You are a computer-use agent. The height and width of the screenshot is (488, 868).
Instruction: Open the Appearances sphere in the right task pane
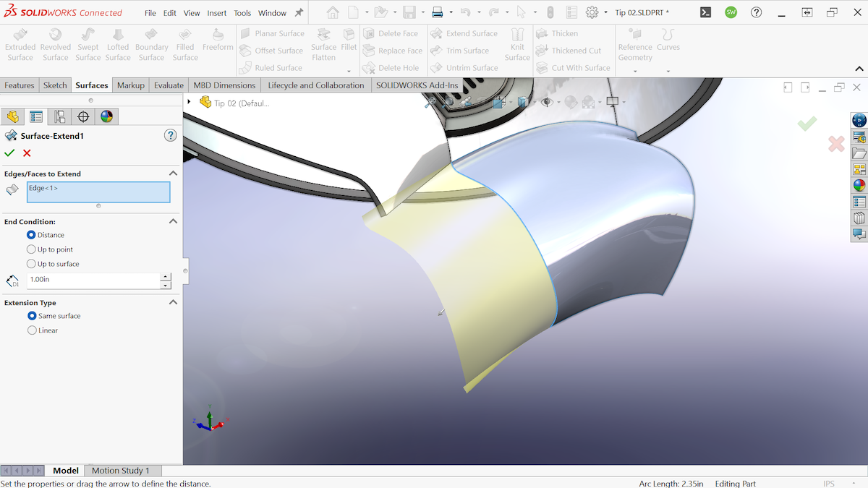tap(859, 184)
